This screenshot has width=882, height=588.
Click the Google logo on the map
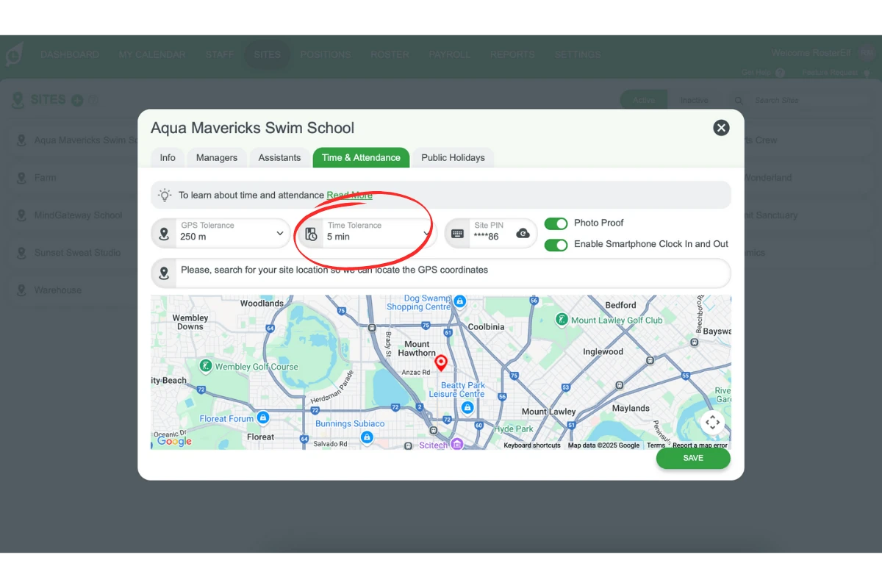point(174,441)
